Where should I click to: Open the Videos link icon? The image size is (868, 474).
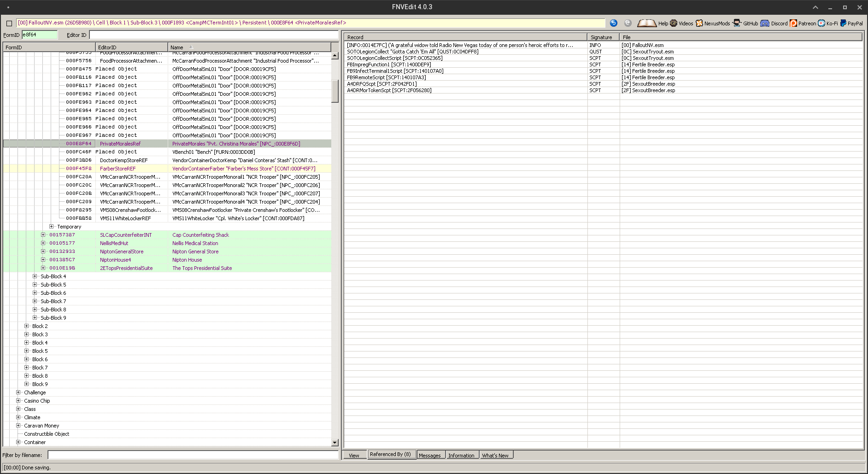(x=674, y=23)
